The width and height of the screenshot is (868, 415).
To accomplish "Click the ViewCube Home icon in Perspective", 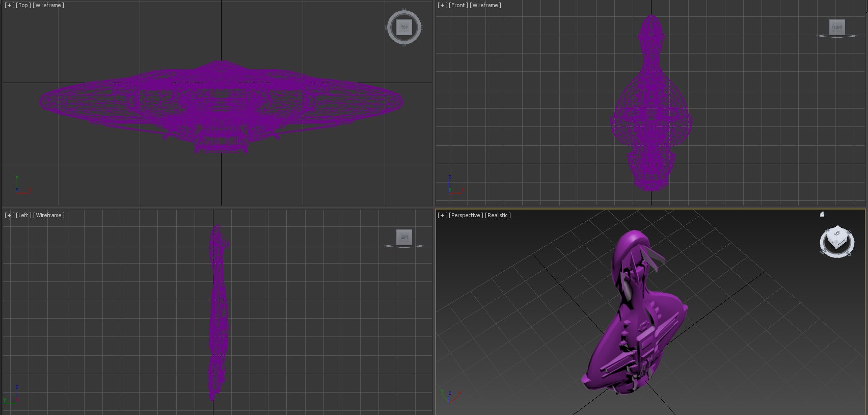I will click(822, 214).
